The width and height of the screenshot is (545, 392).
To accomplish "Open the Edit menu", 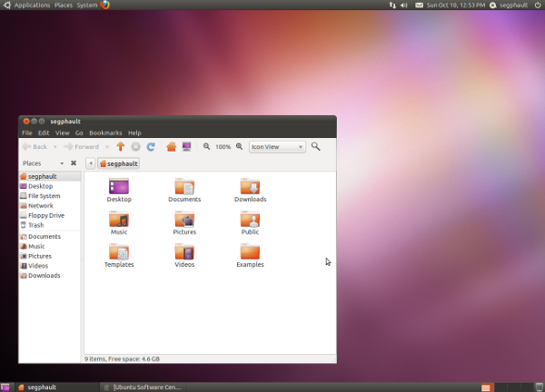I will 44,132.
